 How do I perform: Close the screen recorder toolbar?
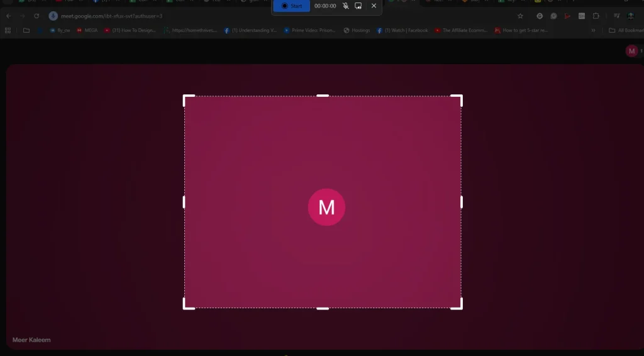point(374,6)
